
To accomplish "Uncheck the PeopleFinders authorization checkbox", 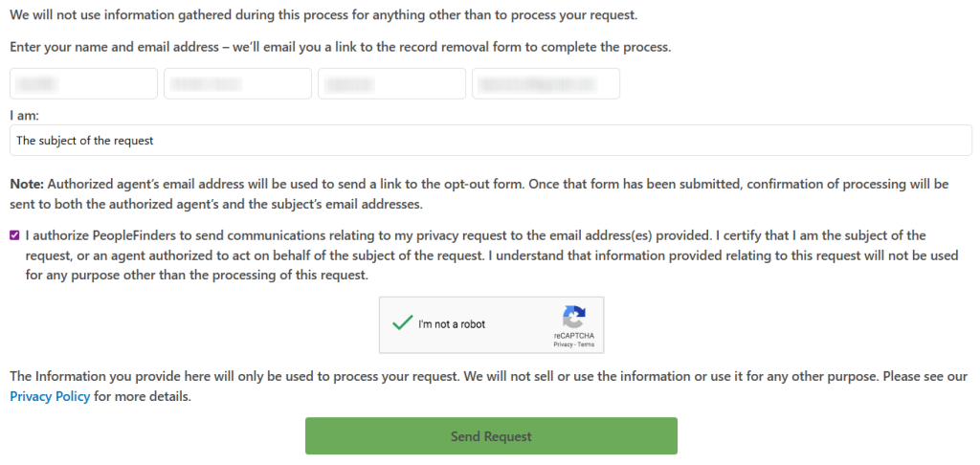I will click(14, 234).
